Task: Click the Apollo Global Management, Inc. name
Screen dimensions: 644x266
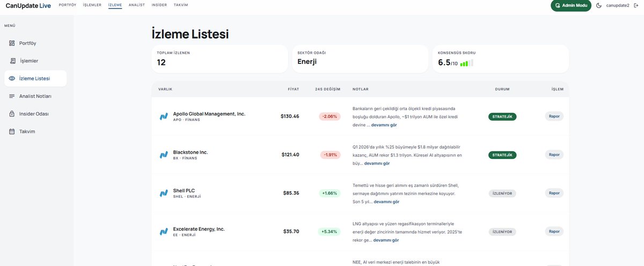Action: pos(209,114)
